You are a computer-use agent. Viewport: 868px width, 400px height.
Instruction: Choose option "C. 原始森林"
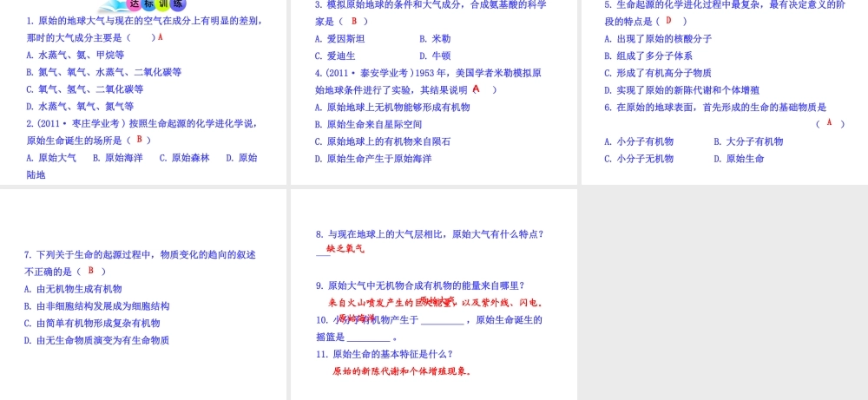coord(185,158)
